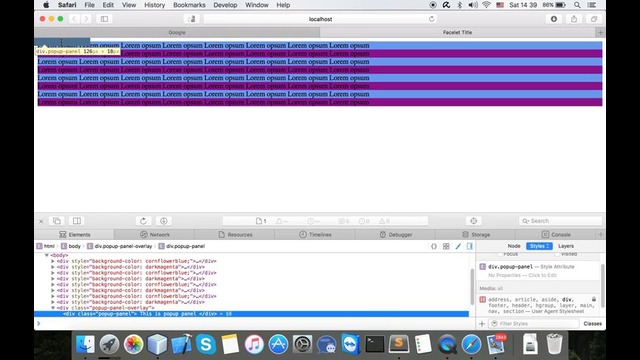Viewport: 640px width, 360px height.
Task: Select div.popup-panel-overlay breadcrumb
Action: click(120, 246)
